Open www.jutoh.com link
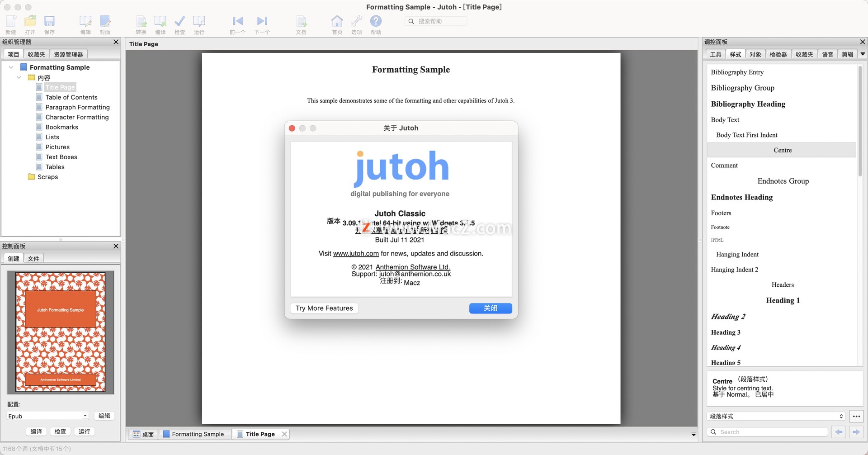The image size is (868, 455). click(x=356, y=254)
